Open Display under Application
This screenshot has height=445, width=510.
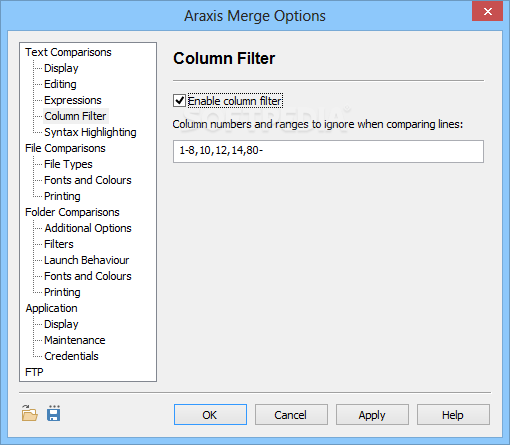(x=61, y=324)
